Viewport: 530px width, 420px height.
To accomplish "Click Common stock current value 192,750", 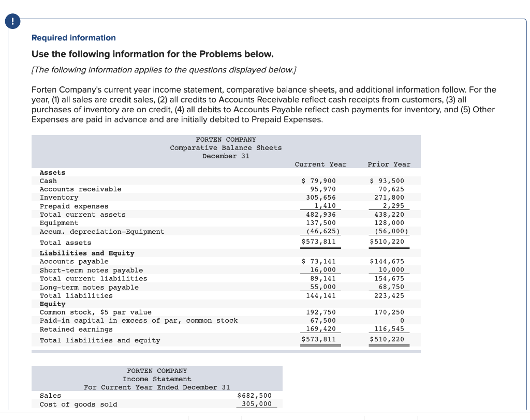I will pos(321,312).
